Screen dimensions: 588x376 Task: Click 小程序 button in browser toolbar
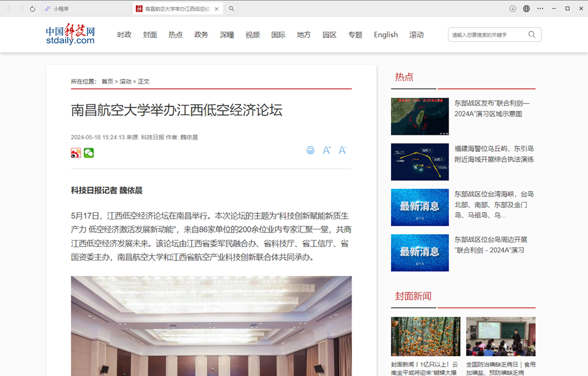click(58, 8)
